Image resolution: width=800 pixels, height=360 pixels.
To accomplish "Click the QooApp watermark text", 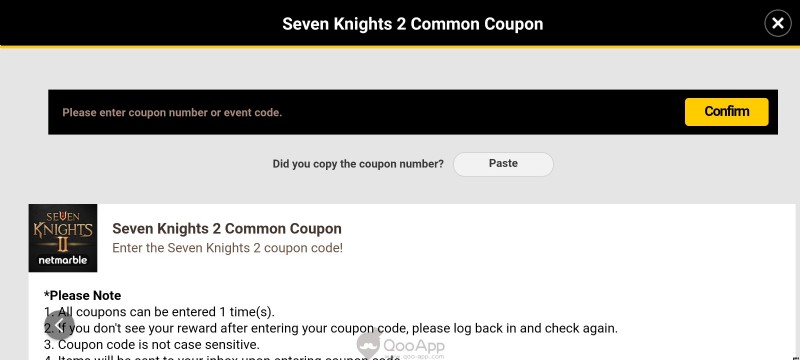I will (x=414, y=346).
